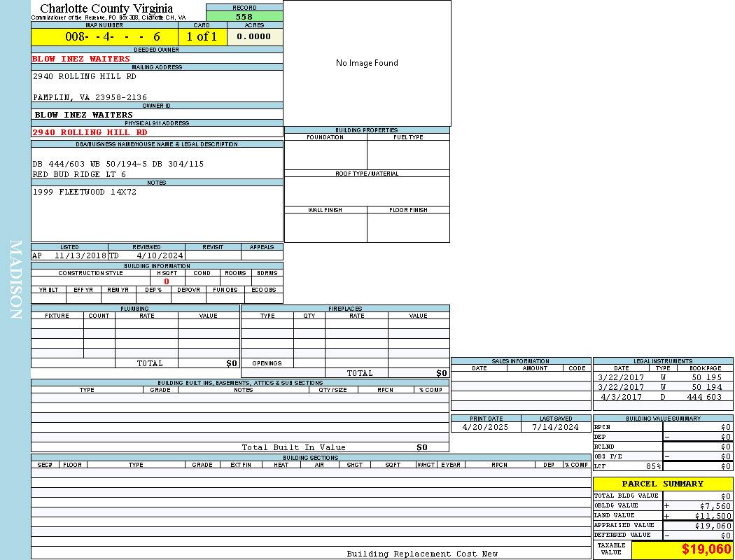The width and height of the screenshot is (735, 560).
Task: Click the red taxable value $19,060
Action: [x=706, y=549]
